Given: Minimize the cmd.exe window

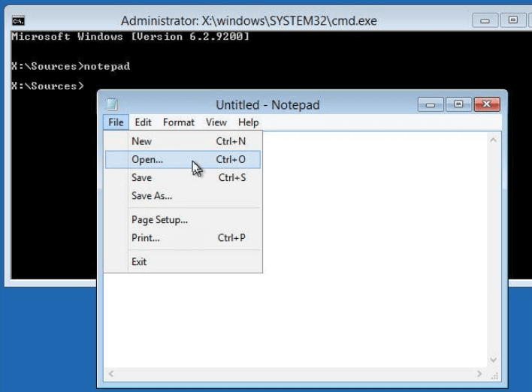Looking at the screenshot, I should pos(485,21).
